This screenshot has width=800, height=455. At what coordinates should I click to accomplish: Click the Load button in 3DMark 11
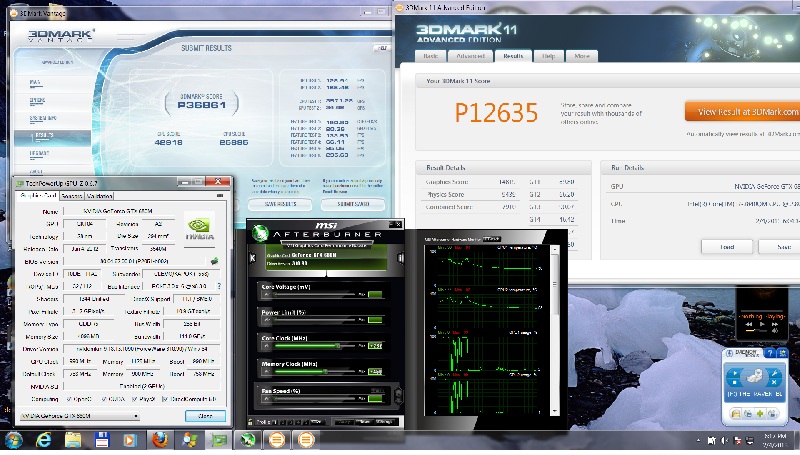pos(727,247)
